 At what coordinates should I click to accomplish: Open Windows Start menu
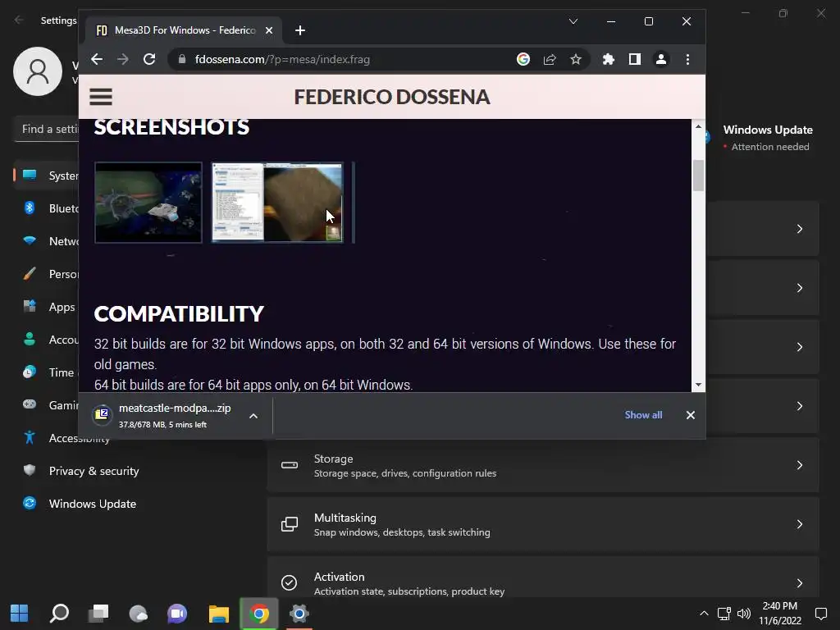pyautogui.click(x=20, y=614)
